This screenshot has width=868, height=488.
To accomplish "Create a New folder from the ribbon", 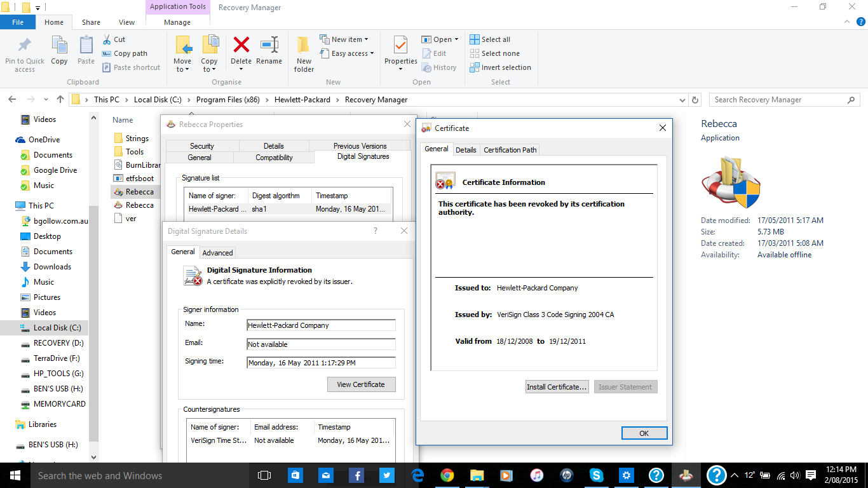I will 304,54.
